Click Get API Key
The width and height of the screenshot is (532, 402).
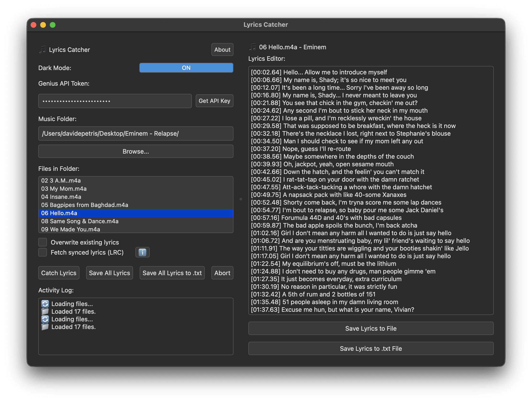(214, 101)
